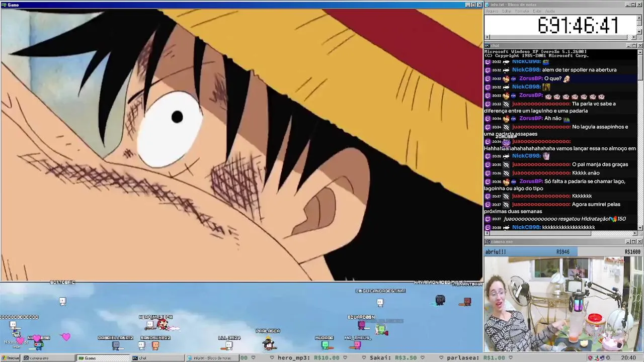Image resolution: width=644 pixels, height=362 pixels.
Task: Close the camera.exe window
Action: [640, 242]
